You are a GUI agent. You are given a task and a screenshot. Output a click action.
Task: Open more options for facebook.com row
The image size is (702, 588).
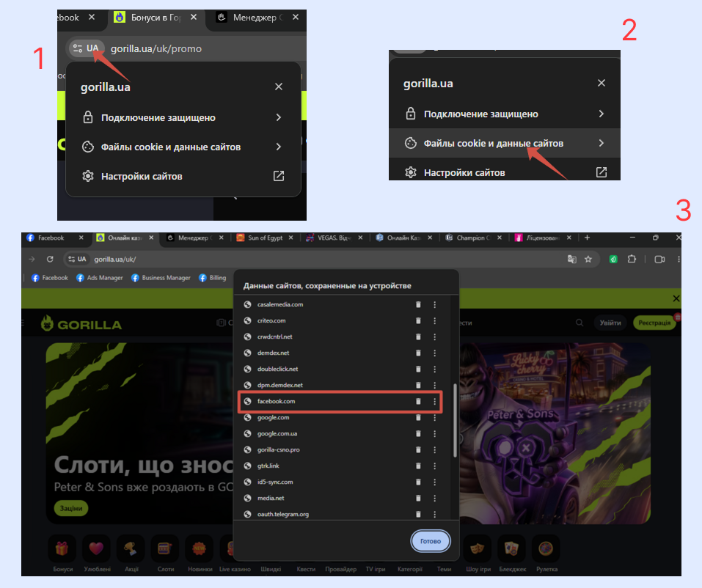434,401
